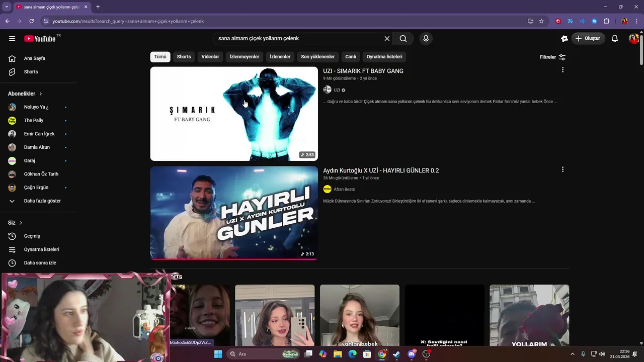Screen dimensions: 644x362
Task: Open the Shazam extension icon
Action: coord(594,21)
